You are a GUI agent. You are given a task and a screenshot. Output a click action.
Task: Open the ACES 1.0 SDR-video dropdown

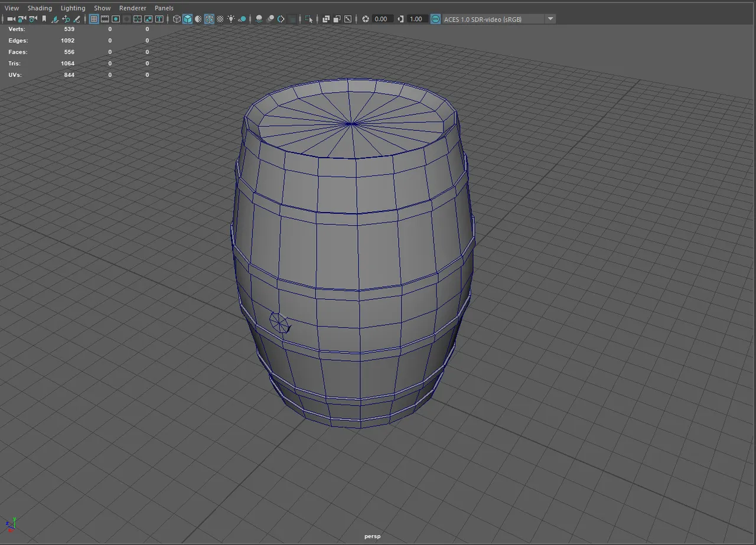coord(499,19)
